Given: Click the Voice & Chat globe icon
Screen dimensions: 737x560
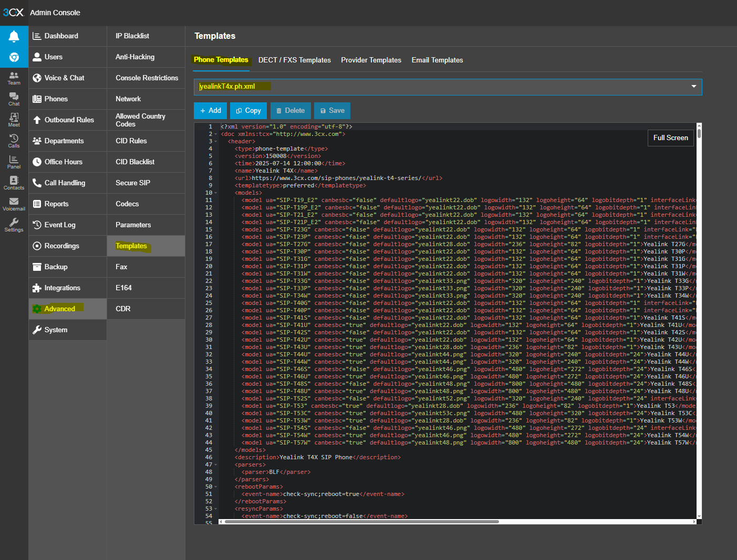Looking at the screenshot, I should coord(37,78).
